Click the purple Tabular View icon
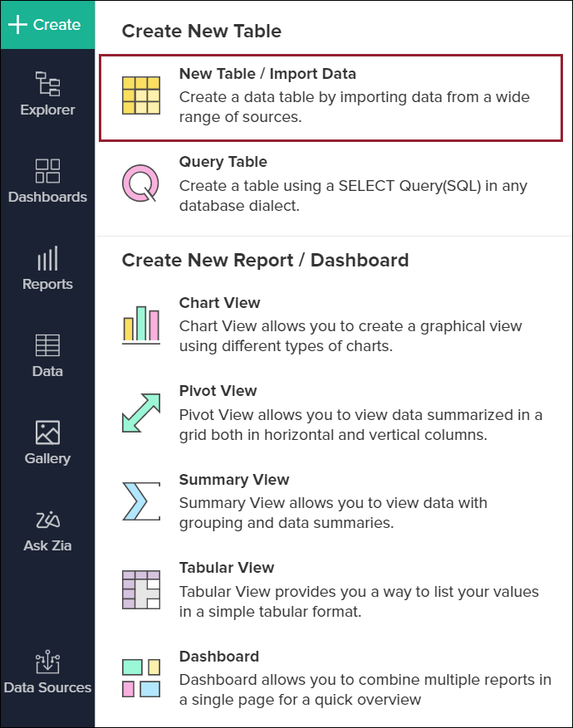Screen dimensions: 573x728 pos(140,589)
